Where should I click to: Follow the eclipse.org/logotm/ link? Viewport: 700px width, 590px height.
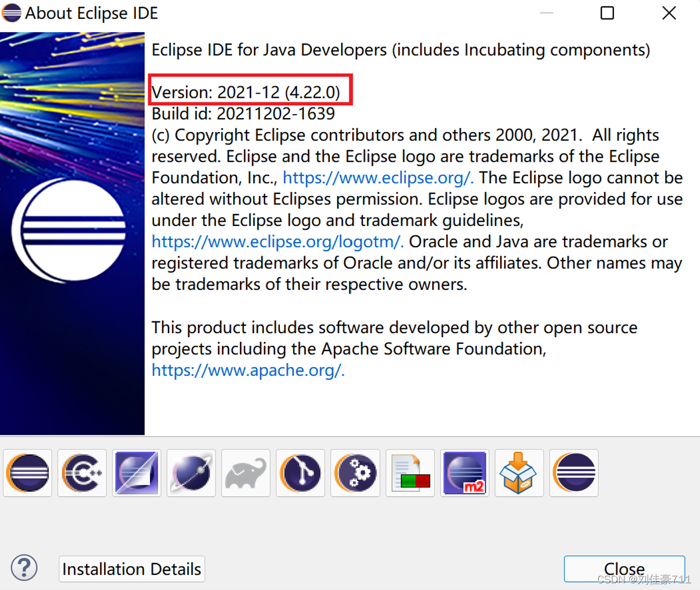pyautogui.click(x=278, y=242)
